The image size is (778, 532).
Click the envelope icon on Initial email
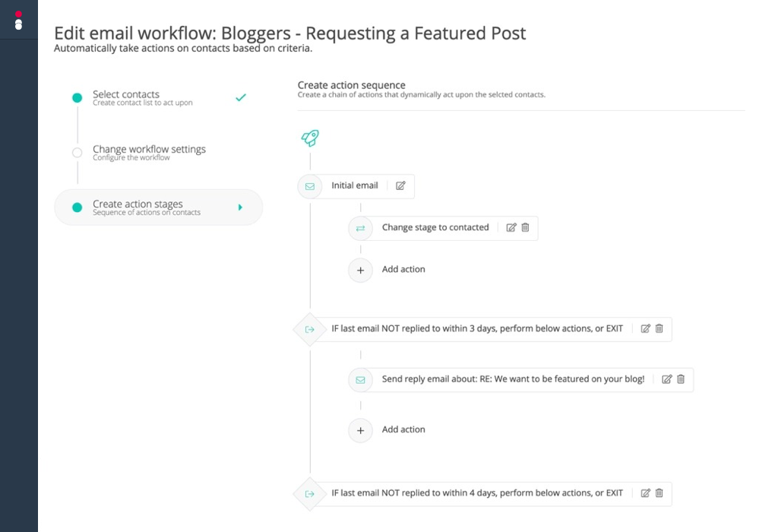pyautogui.click(x=309, y=185)
